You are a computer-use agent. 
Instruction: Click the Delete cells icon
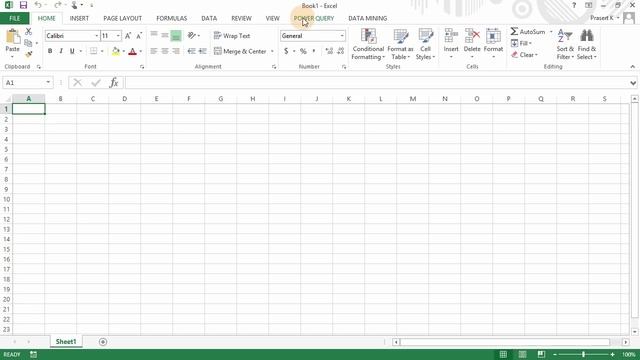pos(472,36)
